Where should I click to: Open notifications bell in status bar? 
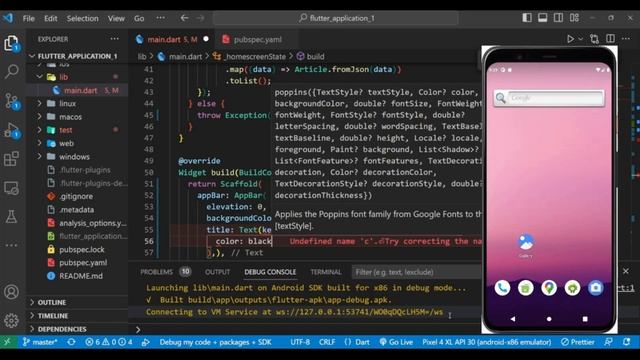click(627, 342)
